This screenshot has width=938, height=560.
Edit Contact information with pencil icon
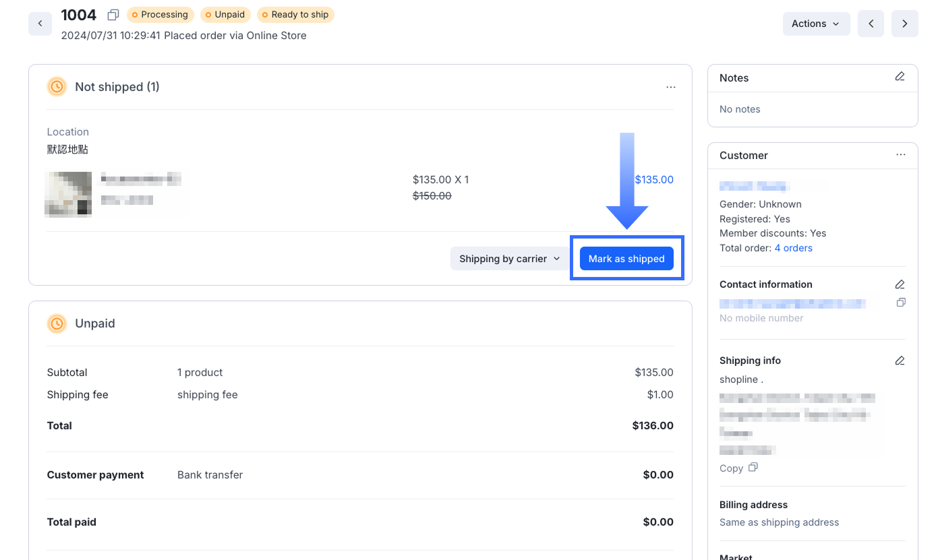pyautogui.click(x=900, y=284)
